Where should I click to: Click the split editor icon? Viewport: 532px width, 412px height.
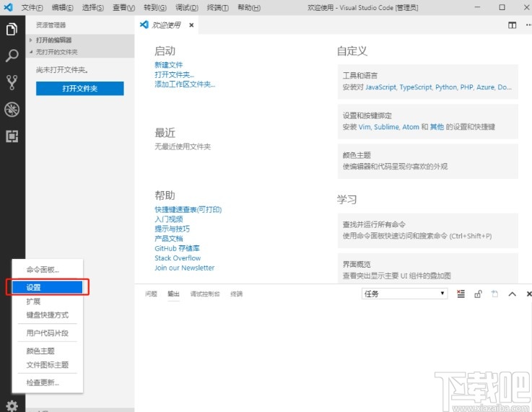[x=512, y=25]
